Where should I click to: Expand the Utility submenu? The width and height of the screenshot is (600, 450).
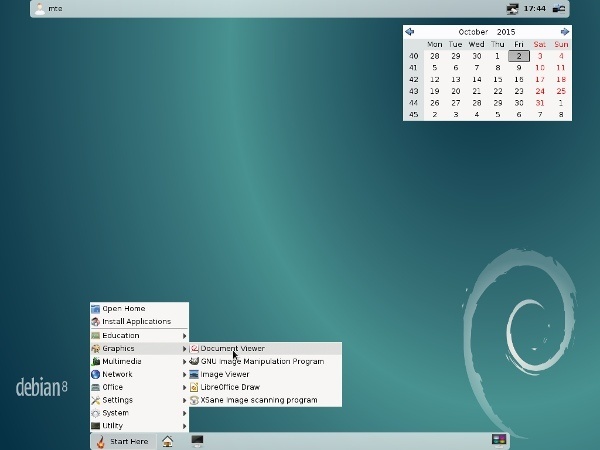tap(139, 426)
